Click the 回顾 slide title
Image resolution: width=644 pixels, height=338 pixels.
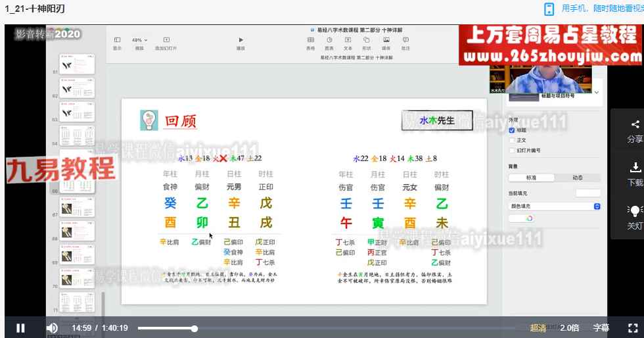[180, 121]
